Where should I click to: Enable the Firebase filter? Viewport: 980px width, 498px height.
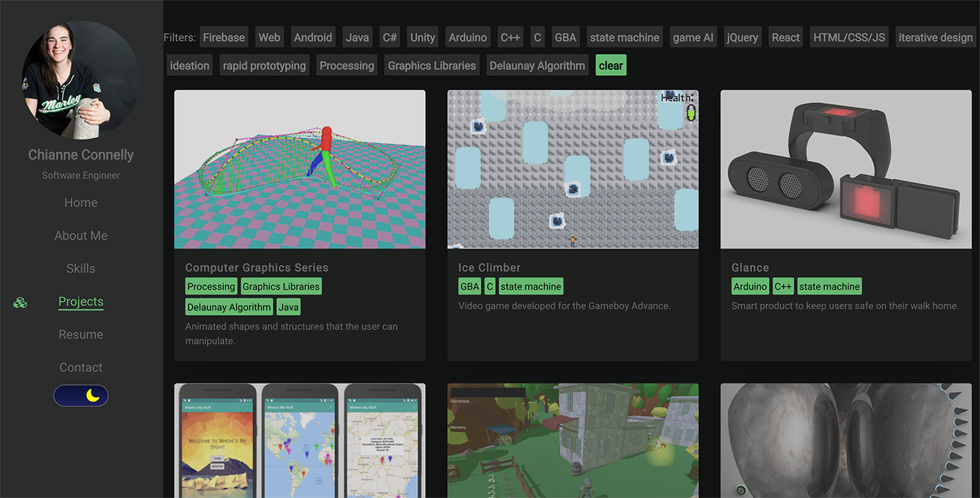pyautogui.click(x=223, y=37)
